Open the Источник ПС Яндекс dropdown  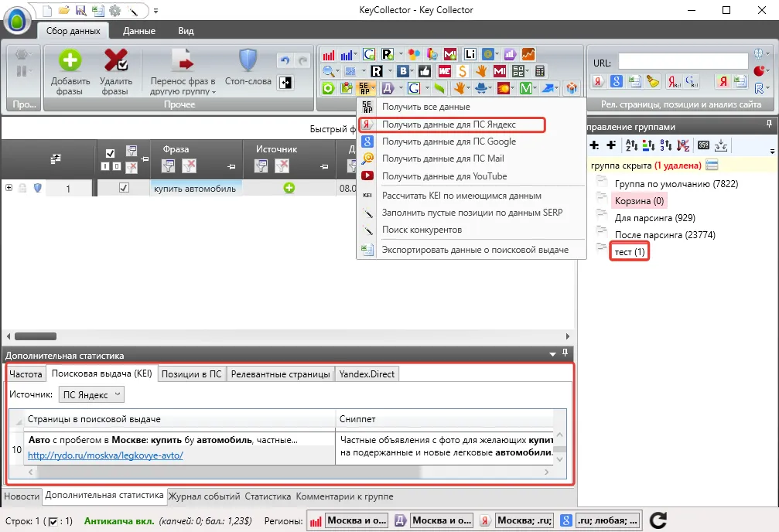pyautogui.click(x=91, y=394)
